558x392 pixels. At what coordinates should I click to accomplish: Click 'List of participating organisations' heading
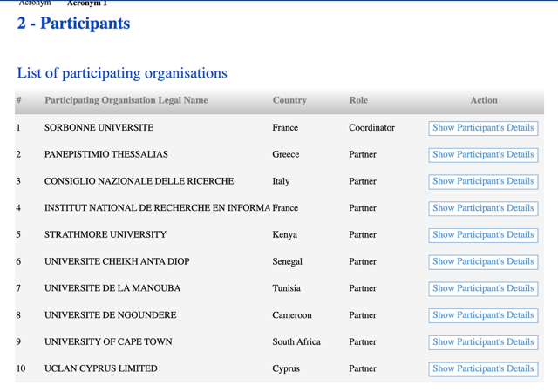click(x=122, y=73)
